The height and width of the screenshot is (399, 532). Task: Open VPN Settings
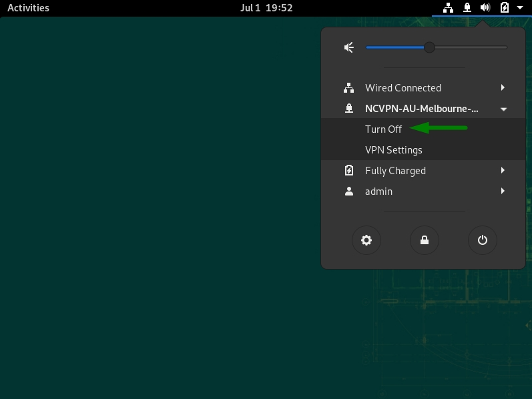click(423, 149)
